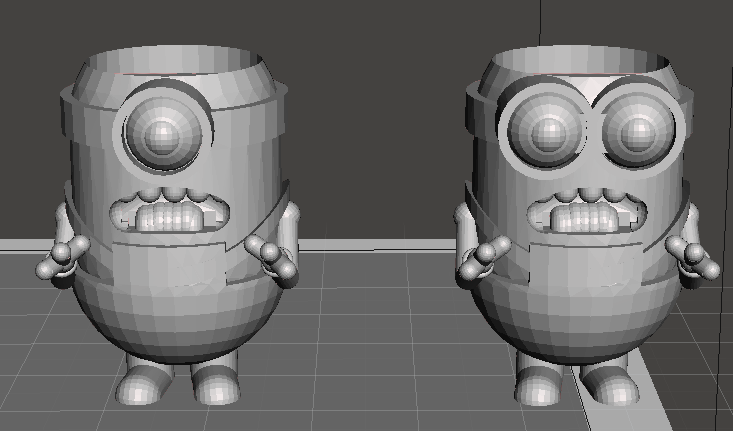Click the one-eyed minion's right-side foot
The width and height of the screenshot is (733, 431).
[215, 383]
